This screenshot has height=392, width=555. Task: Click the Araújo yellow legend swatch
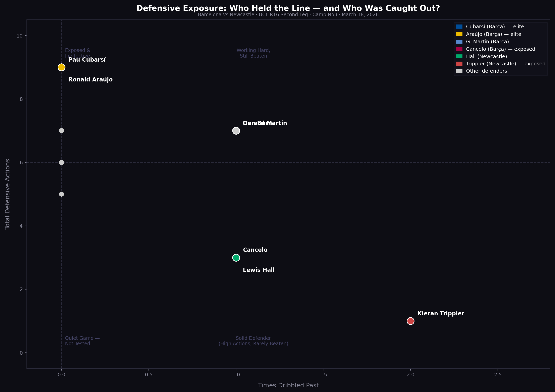[459, 34]
